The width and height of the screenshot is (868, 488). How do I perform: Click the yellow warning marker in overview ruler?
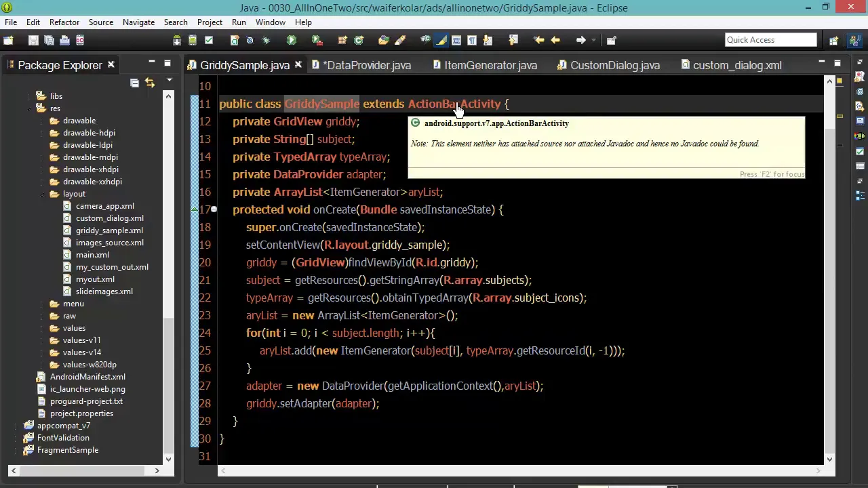pyautogui.click(x=840, y=117)
